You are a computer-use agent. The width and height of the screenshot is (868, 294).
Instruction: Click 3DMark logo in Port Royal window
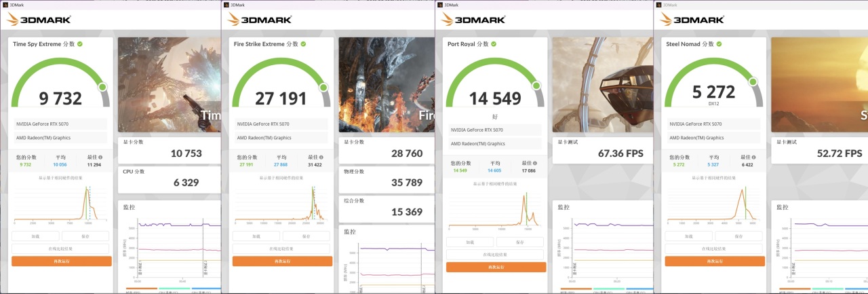[473, 20]
